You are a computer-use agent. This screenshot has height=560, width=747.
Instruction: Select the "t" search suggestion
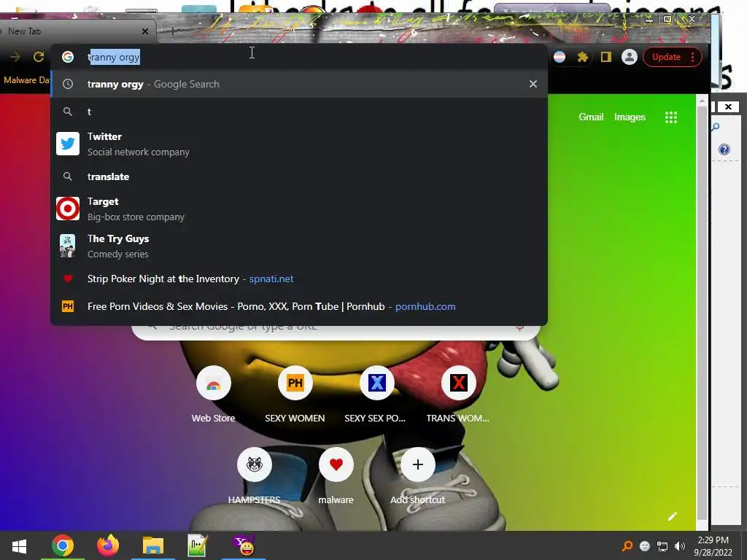[298, 112]
